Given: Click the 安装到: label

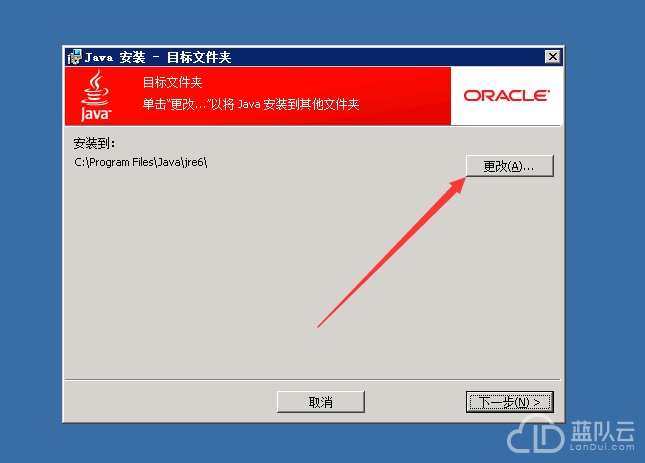Looking at the screenshot, I should point(94,144).
